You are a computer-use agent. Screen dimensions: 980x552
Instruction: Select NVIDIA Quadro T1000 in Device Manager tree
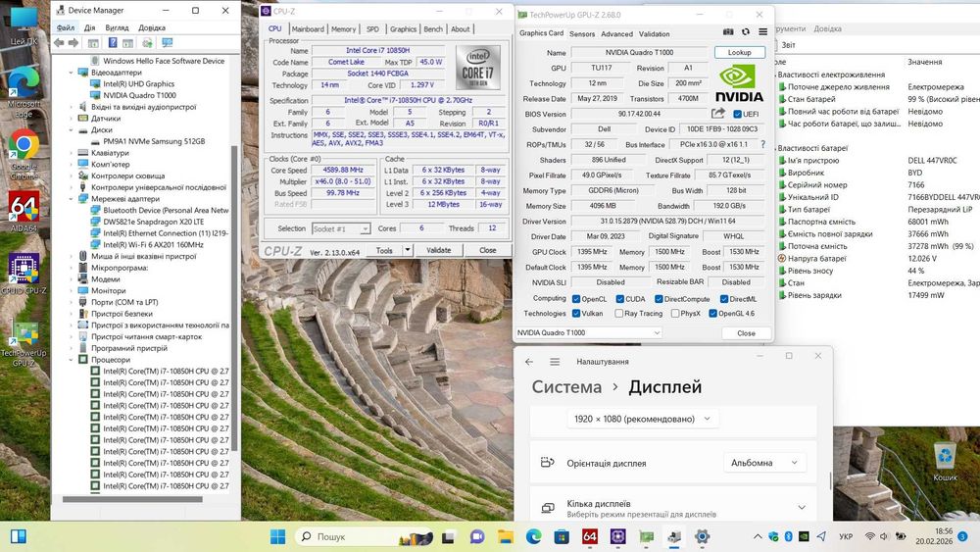tap(139, 95)
